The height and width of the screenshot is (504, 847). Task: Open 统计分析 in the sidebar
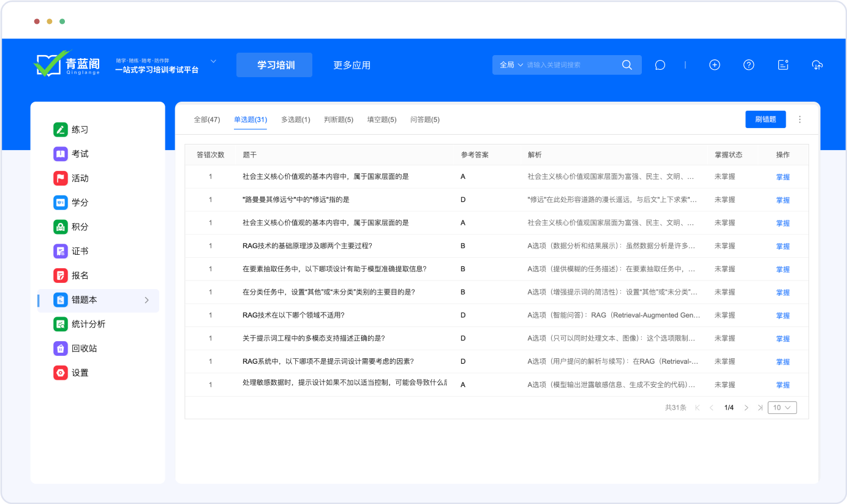[88, 324]
